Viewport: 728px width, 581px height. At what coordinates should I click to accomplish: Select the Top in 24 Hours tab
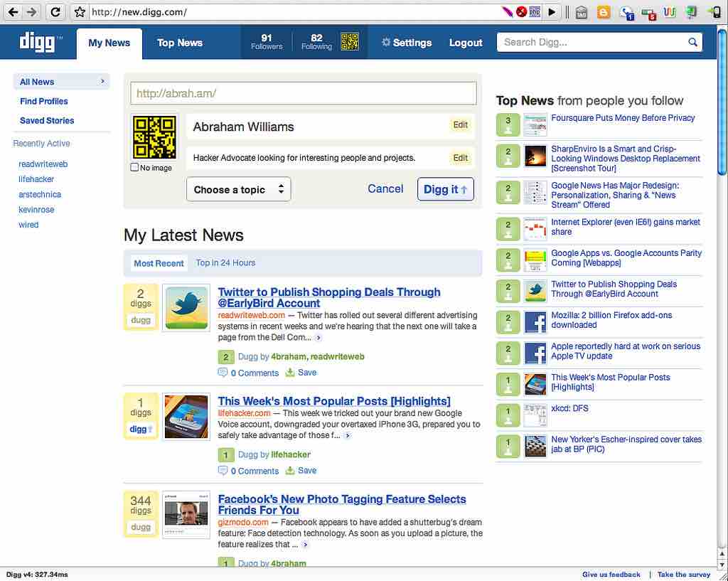[225, 263]
